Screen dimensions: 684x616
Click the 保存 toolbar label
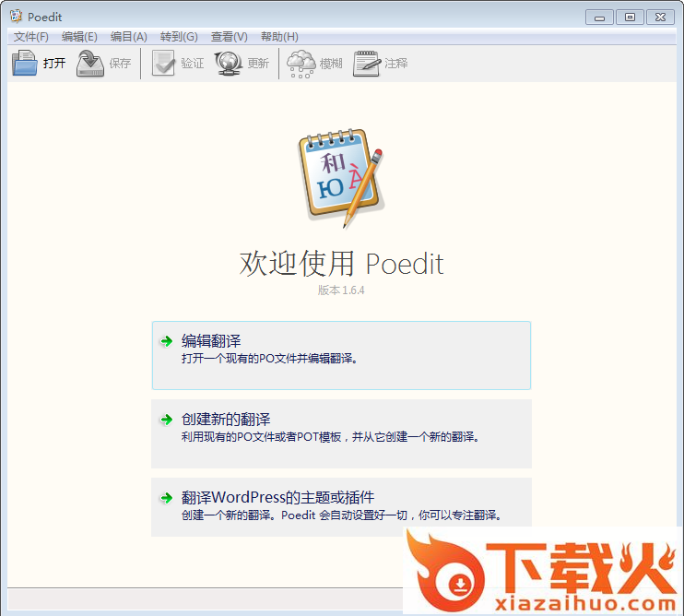point(120,64)
